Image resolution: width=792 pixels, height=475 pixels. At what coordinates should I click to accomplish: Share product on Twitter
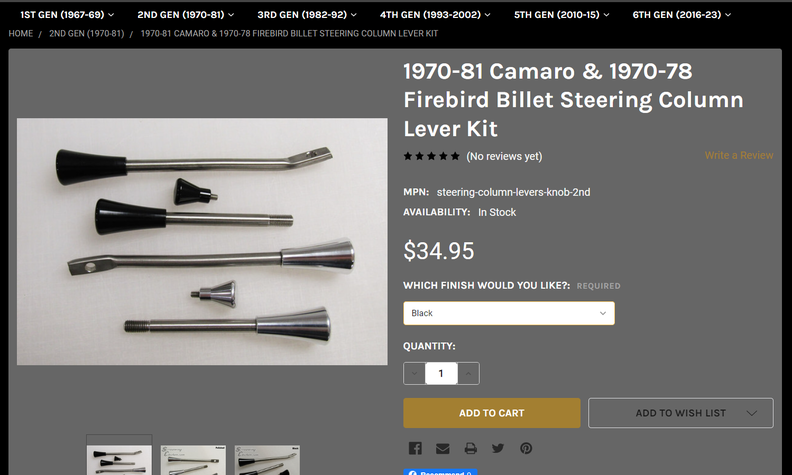click(x=498, y=449)
